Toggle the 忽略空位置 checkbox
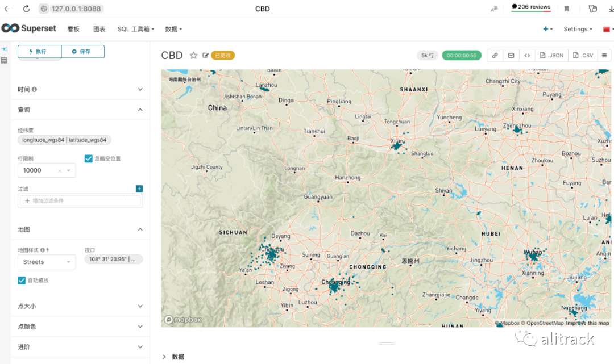 [89, 159]
